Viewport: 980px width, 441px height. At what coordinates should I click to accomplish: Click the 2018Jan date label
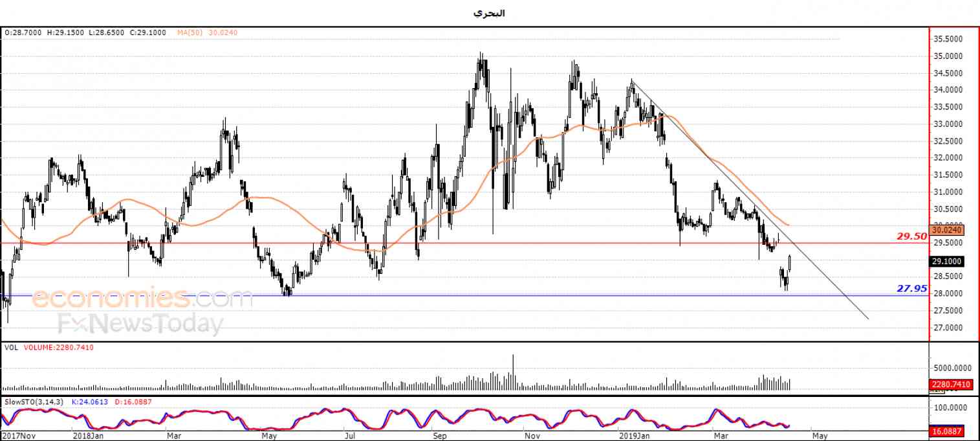(88, 436)
